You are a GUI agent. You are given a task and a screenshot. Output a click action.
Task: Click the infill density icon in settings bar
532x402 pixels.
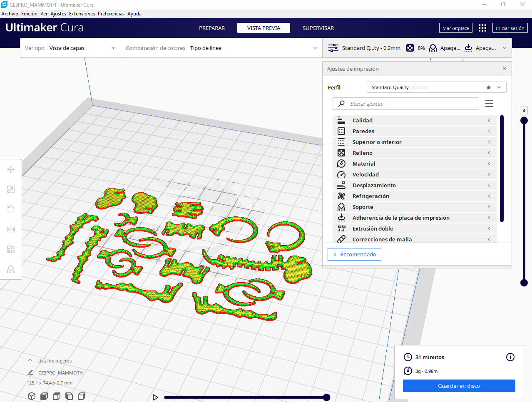[x=410, y=48]
